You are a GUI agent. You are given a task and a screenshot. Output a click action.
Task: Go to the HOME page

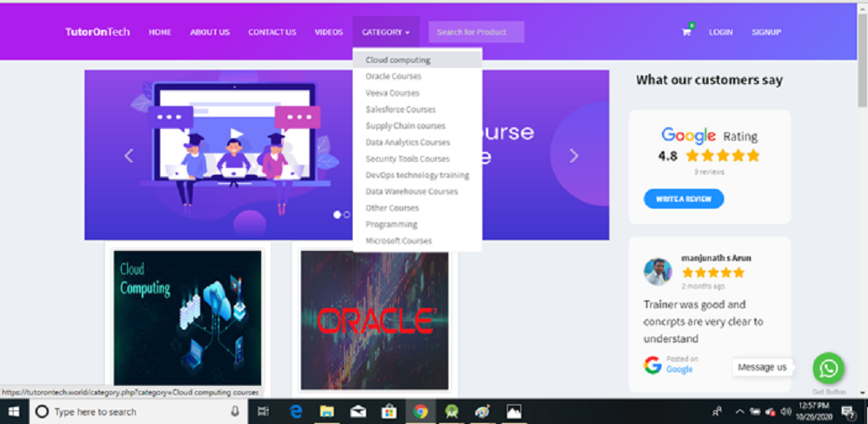pyautogui.click(x=160, y=32)
